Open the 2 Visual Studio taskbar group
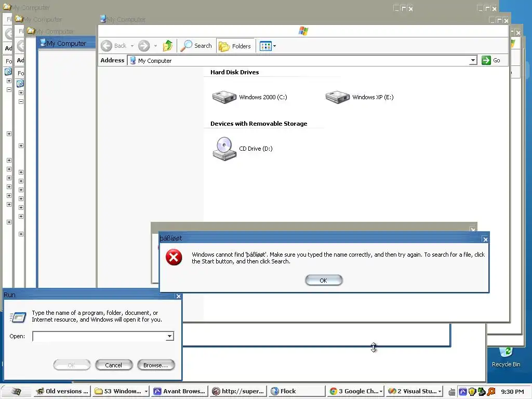Image resolution: width=532 pixels, height=399 pixels. click(x=414, y=391)
